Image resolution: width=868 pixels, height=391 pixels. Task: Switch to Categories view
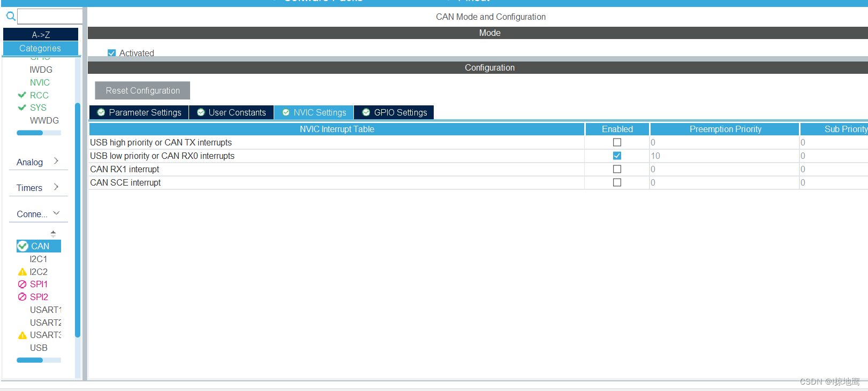tap(41, 48)
